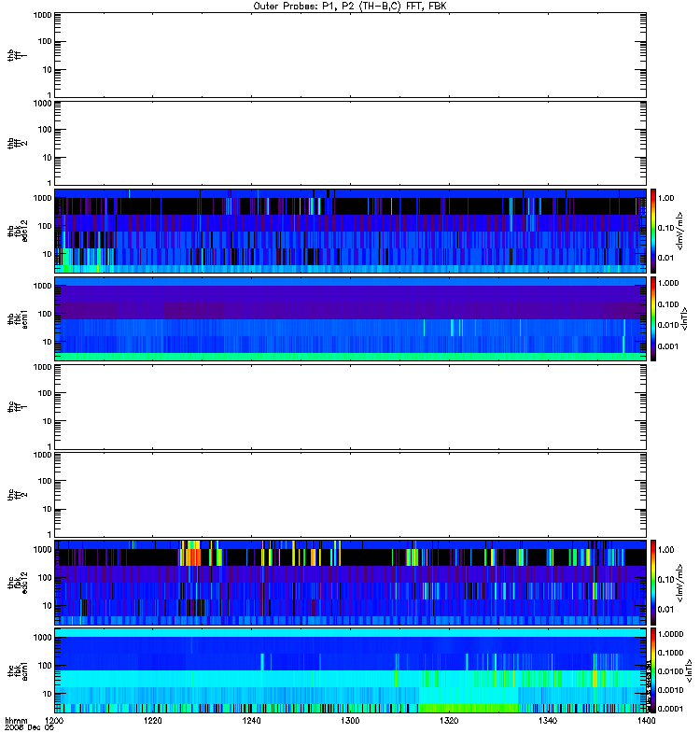Click the 1240 time axis label
The width and height of the screenshot is (700, 747).
[x=251, y=721]
